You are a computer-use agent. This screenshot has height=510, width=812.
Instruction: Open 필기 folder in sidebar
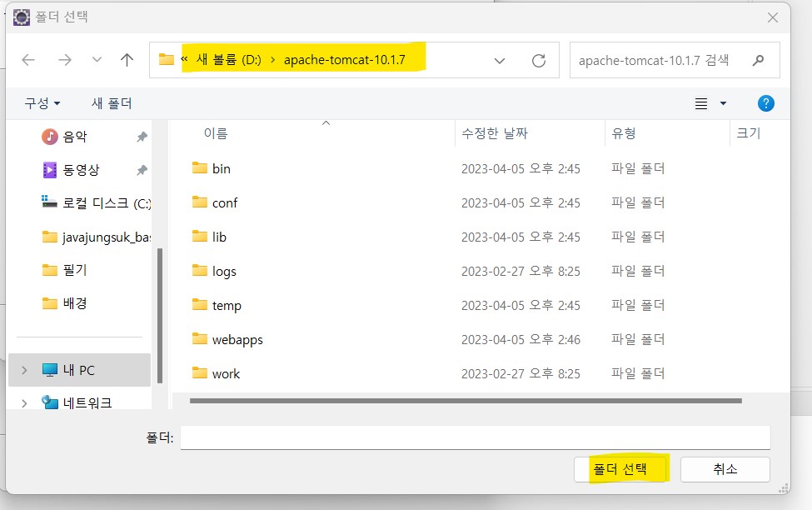click(75, 270)
